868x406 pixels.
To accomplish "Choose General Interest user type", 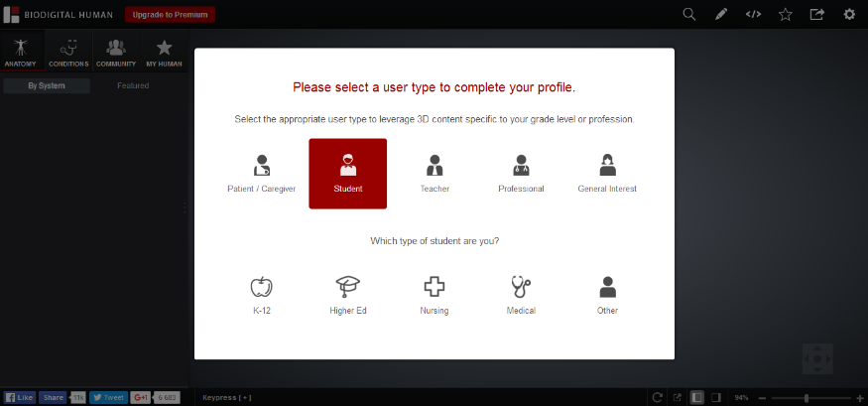I will click(607, 174).
